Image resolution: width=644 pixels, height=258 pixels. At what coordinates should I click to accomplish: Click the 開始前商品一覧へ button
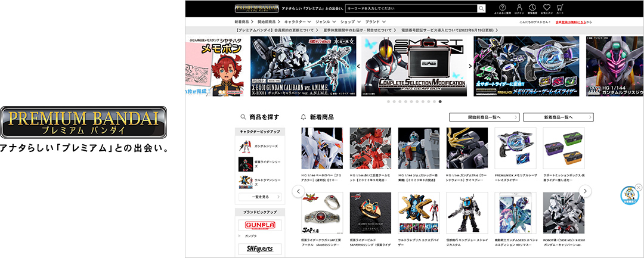pos(484,117)
